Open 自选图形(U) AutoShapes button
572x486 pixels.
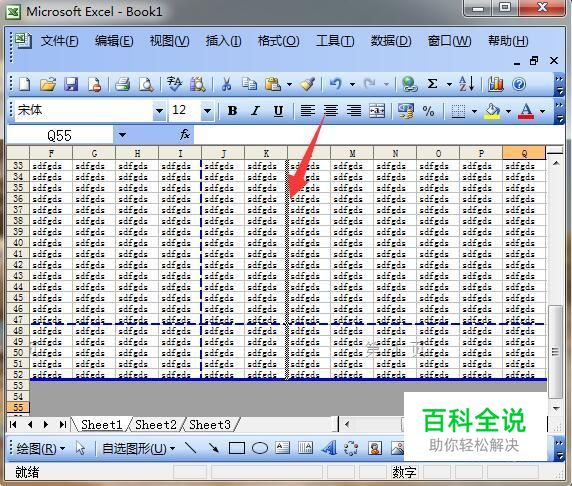(138, 448)
